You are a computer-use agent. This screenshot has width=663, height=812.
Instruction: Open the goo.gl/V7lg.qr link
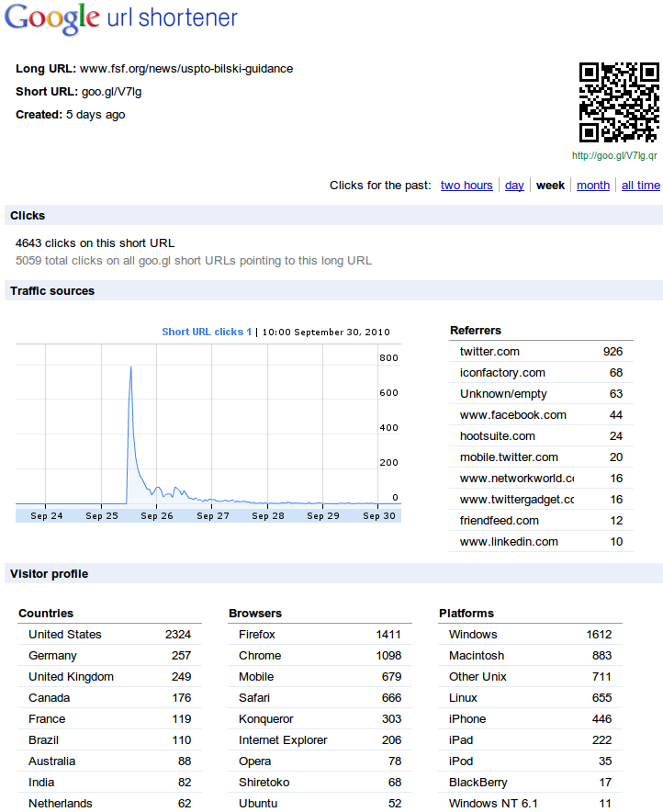tap(614, 155)
